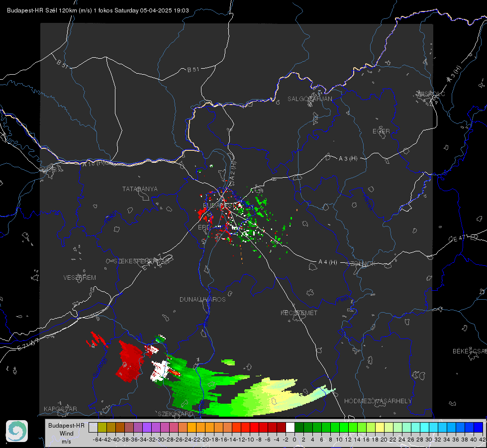Click the MISKOLC city label
Image resolution: width=487 pixels, height=448 pixels.
click(x=431, y=94)
